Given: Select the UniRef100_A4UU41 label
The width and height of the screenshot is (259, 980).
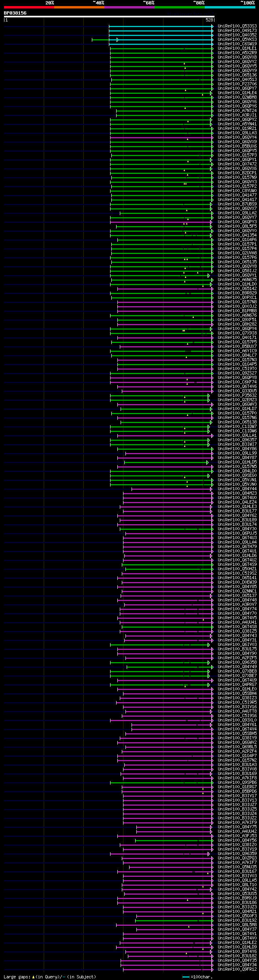Looking at the screenshot, I should (237, 622).
